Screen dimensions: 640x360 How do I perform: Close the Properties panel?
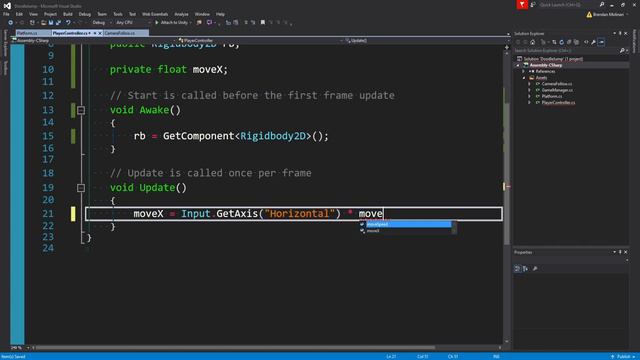pos(626,252)
